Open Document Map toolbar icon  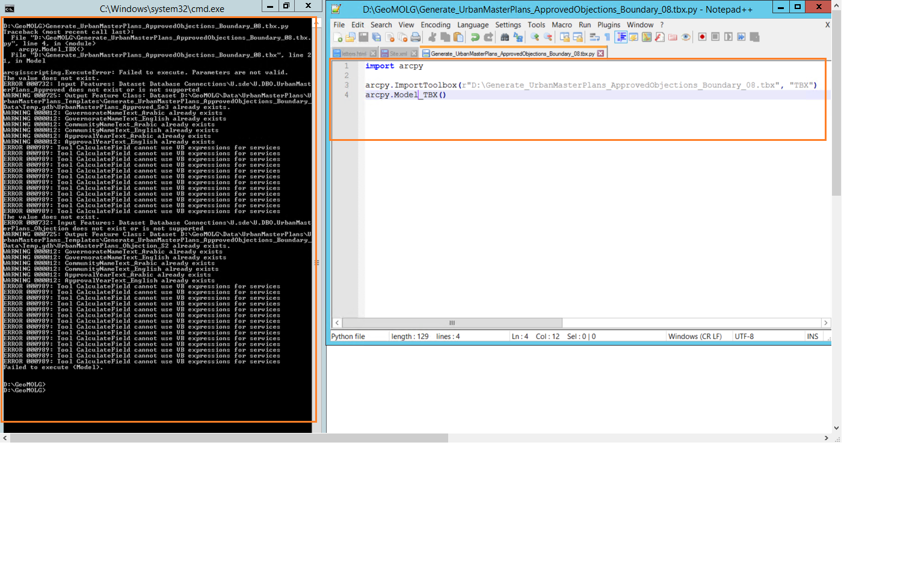(x=647, y=37)
